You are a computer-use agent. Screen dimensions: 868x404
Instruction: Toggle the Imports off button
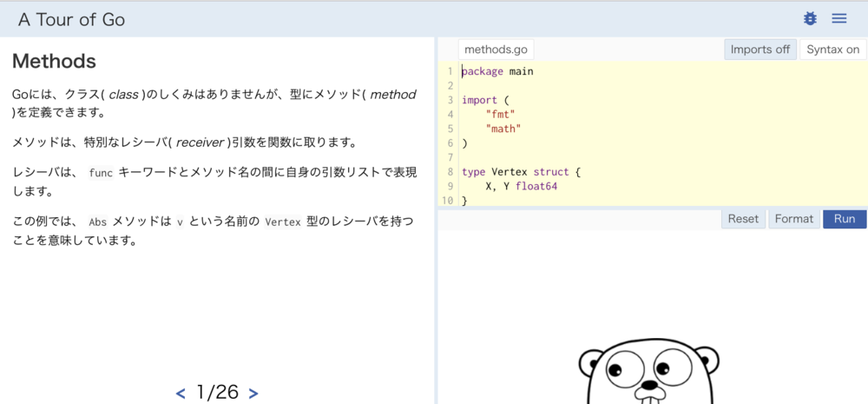(x=759, y=50)
